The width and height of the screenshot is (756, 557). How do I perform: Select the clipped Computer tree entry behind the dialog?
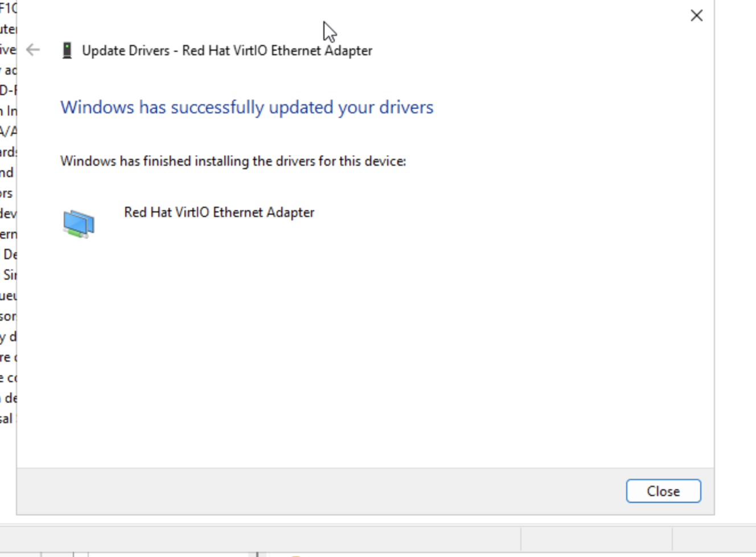pyautogui.click(x=8, y=29)
